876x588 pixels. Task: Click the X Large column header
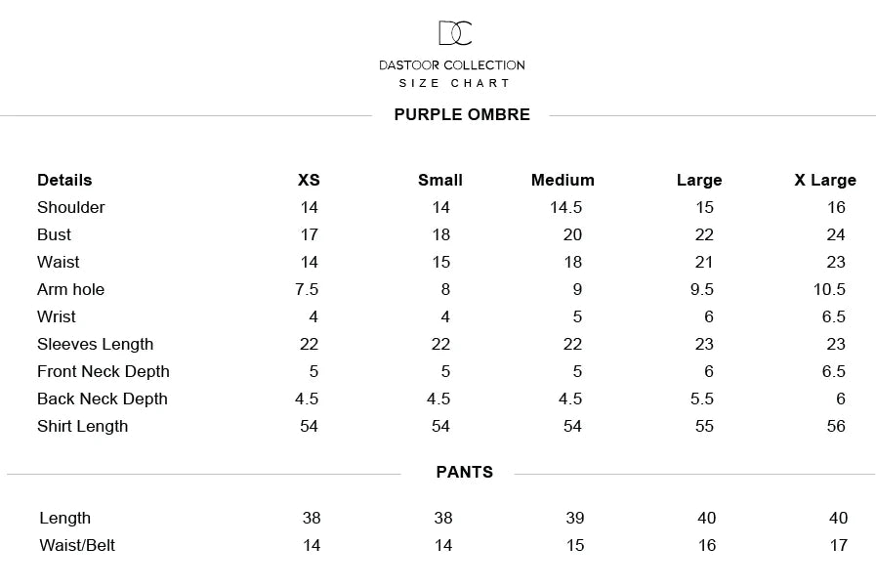825,180
